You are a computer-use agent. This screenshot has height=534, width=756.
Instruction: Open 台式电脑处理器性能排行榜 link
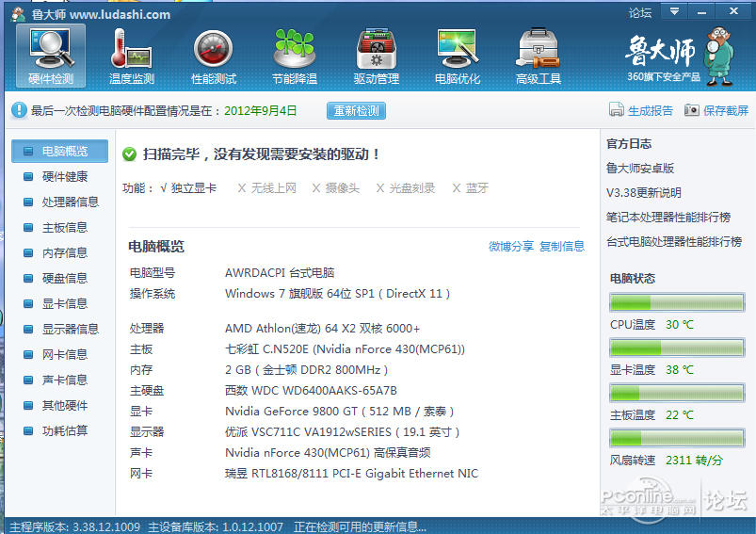pos(674,242)
